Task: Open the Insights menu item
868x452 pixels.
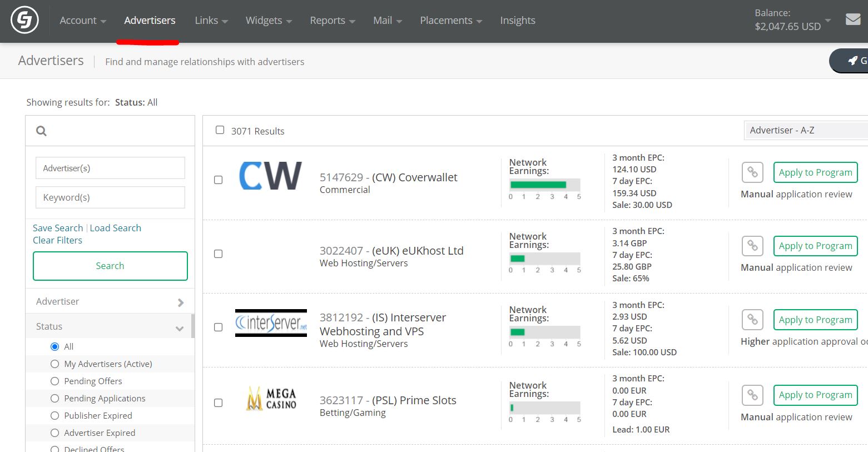Action: click(518, 21)
